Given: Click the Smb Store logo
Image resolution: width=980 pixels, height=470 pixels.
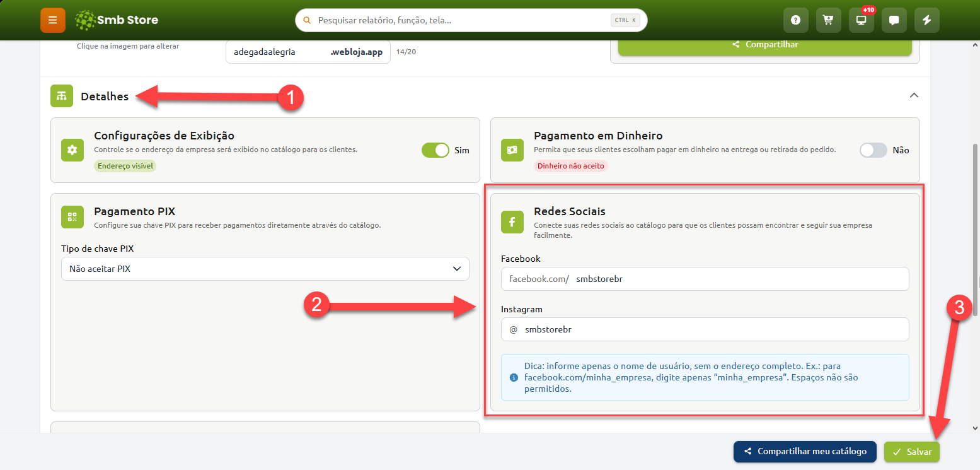Looking at the screenshot, I should click(x=117, y=20).
